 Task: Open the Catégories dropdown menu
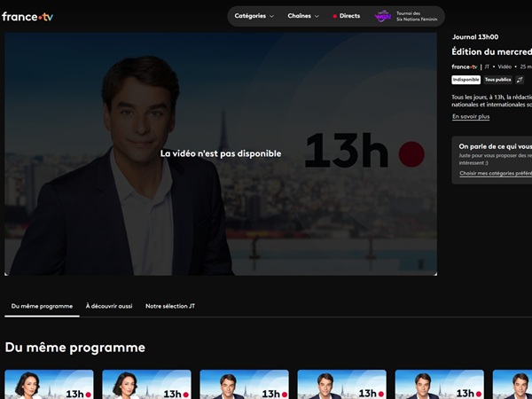click(x=254, y=16)
